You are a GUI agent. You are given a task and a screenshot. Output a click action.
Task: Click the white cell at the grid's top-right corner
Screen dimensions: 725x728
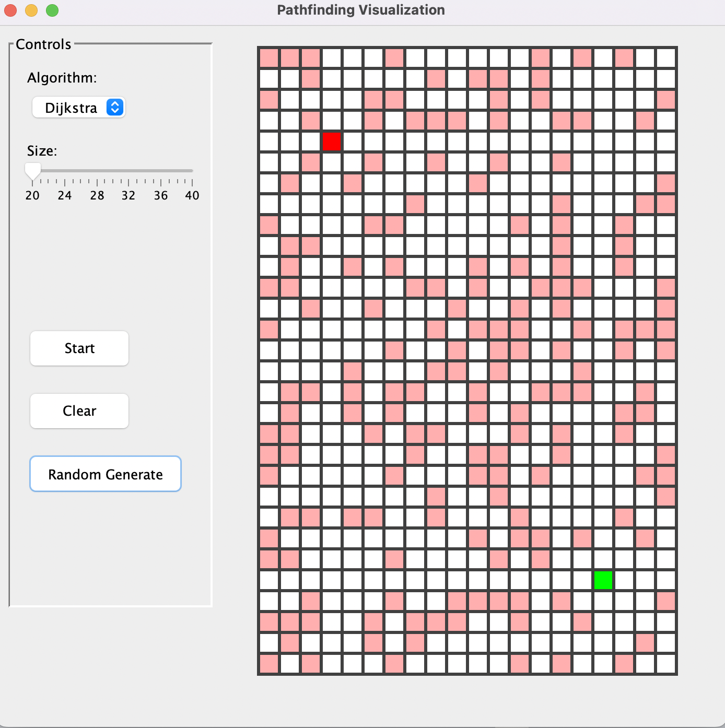tap(666, 58)
